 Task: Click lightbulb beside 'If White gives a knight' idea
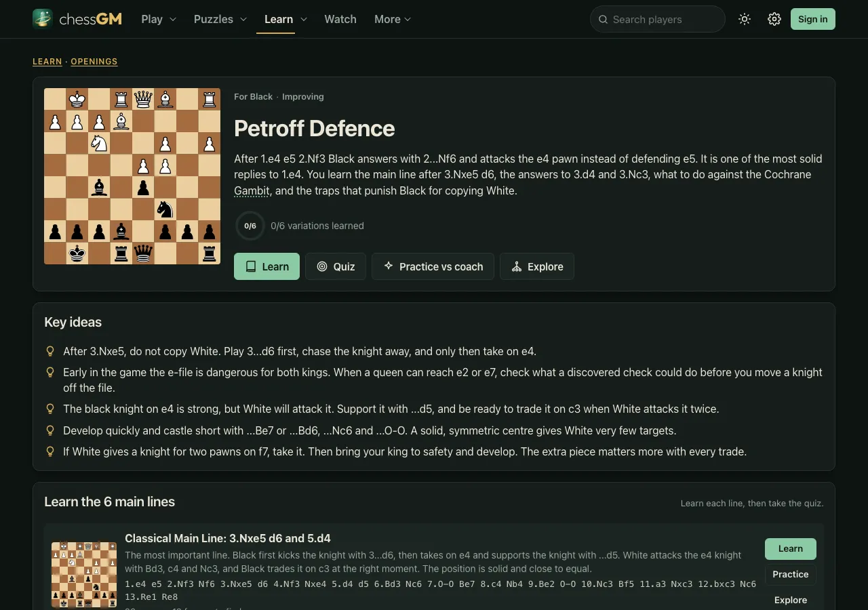[x=50, y=451]
